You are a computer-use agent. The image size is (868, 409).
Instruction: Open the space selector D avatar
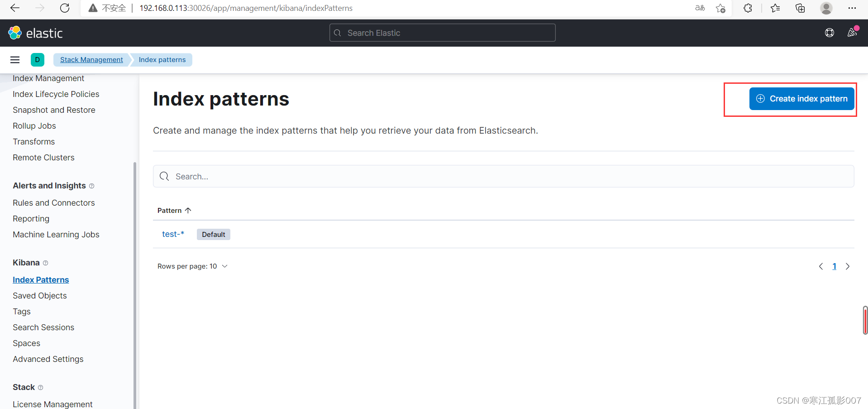(x=38, y=60)
